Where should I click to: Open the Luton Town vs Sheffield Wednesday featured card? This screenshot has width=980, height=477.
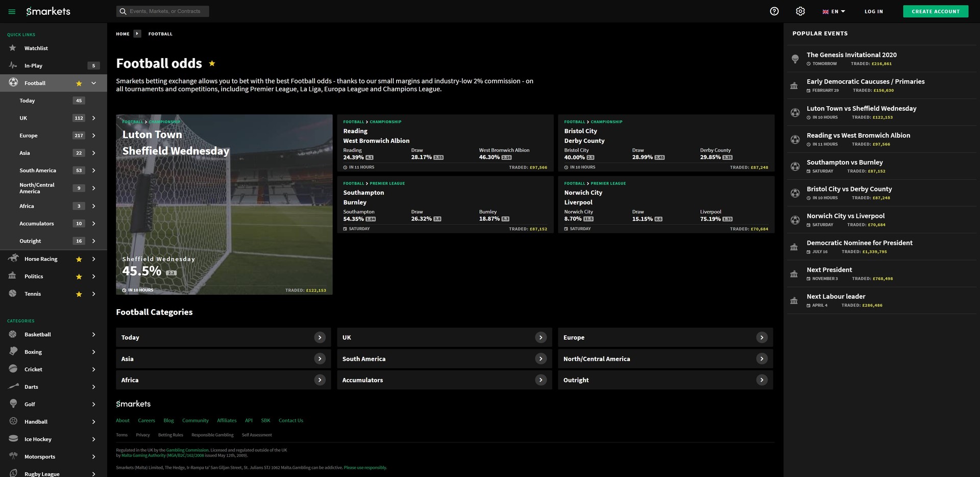point(224,205)
